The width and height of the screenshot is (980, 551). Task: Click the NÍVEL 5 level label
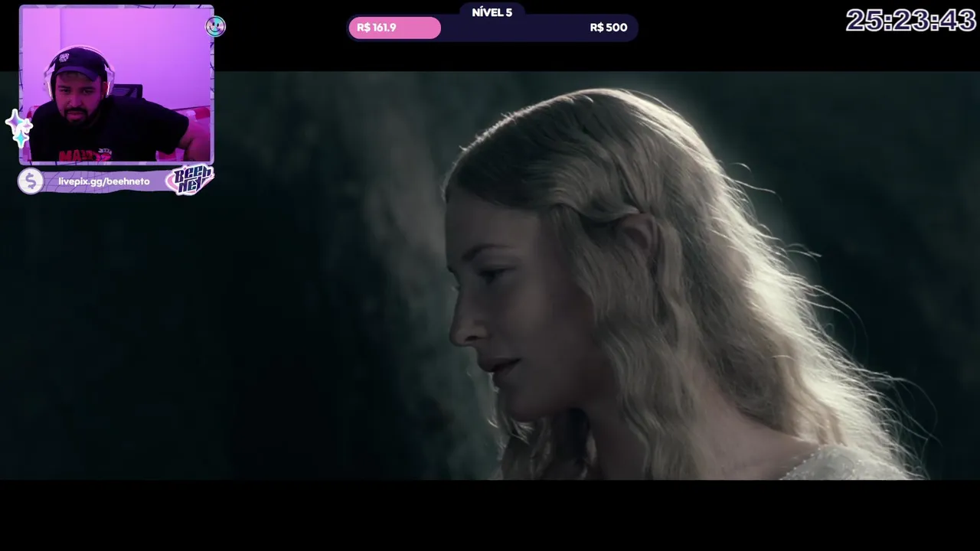pyautogui.click(x=492, y=12)
